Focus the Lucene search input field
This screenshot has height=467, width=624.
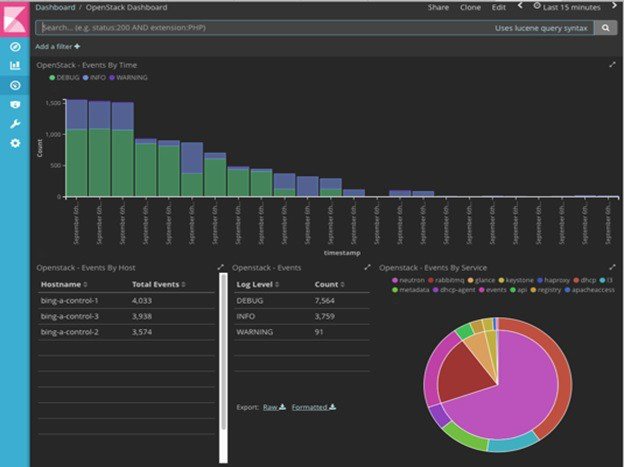tap(314, 28)
